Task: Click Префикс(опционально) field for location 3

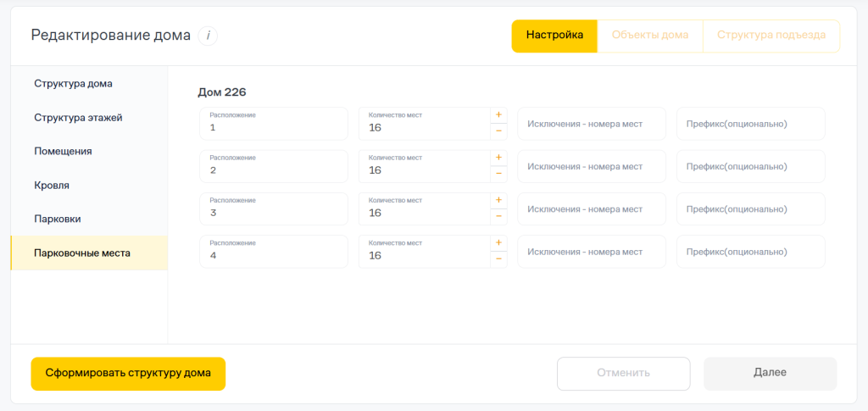Action: (751, 208)
